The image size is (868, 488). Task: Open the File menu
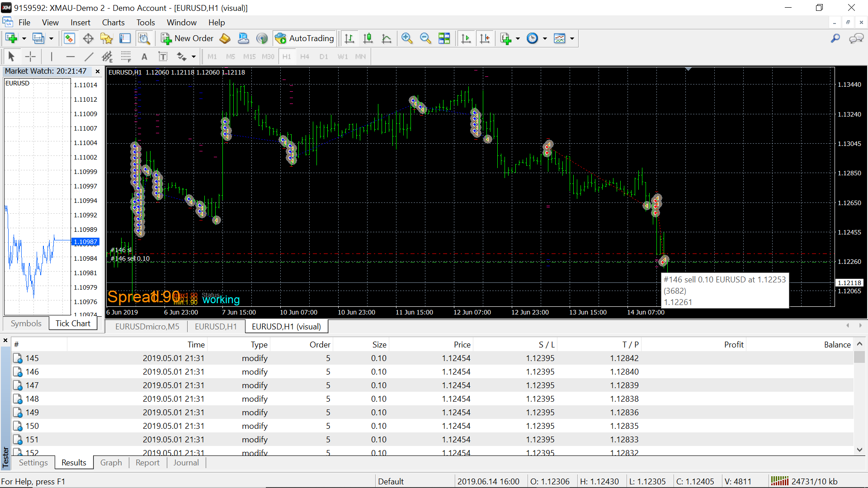[24, 23]
